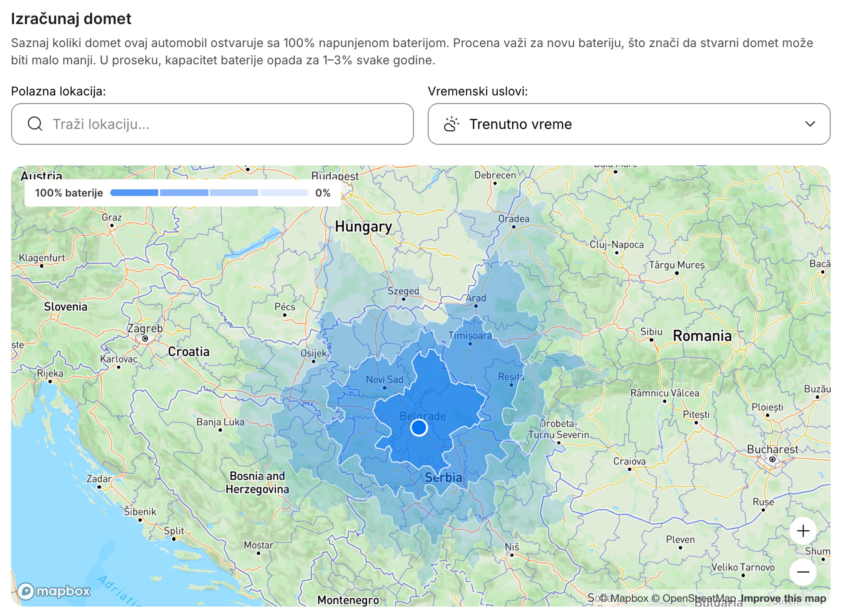Viewport: 842px width, 616px height.
Task: Click the 'Ploiești' city label
Action: coord(767,407)
